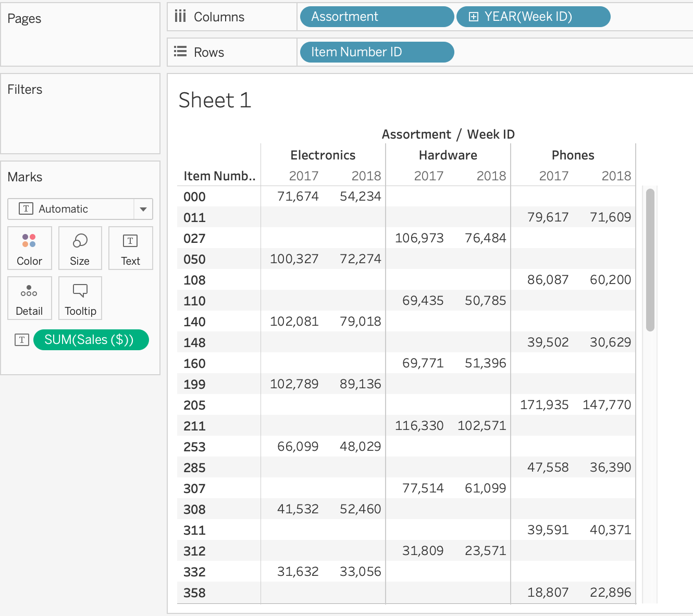Select the Electronics column header
This screenshot has height=616, width=693.
coord(323,155)
